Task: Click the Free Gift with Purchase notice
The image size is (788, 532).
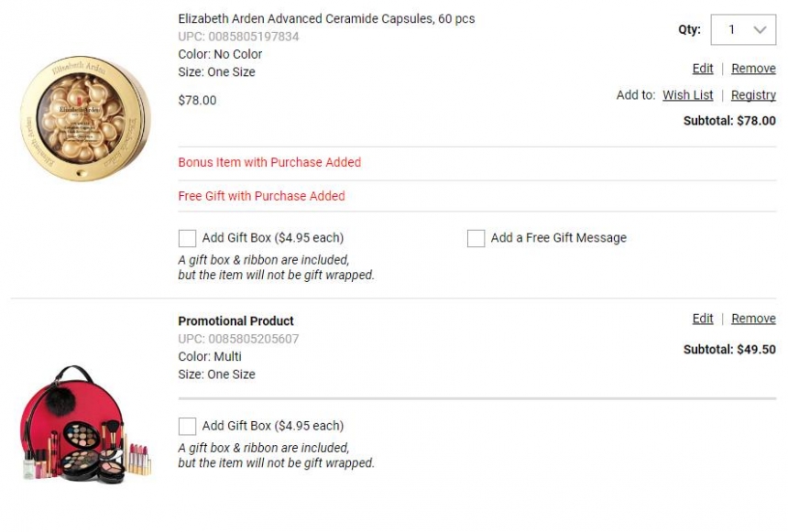Action: (261, 196)
